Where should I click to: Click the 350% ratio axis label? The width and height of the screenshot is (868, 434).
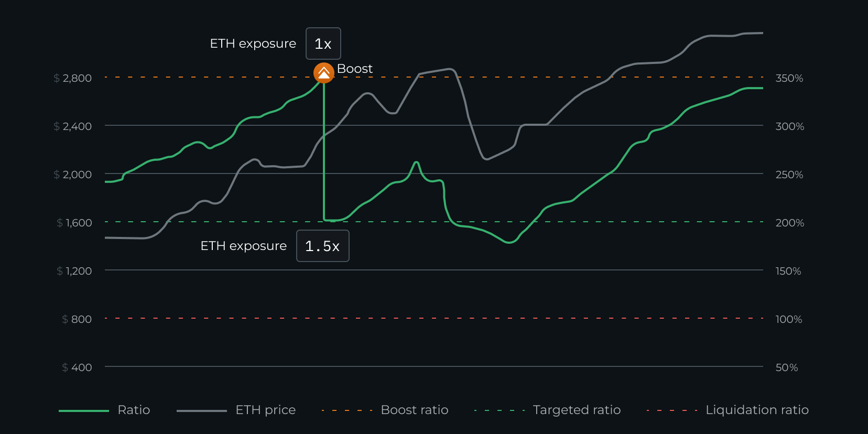coord(789,78)
